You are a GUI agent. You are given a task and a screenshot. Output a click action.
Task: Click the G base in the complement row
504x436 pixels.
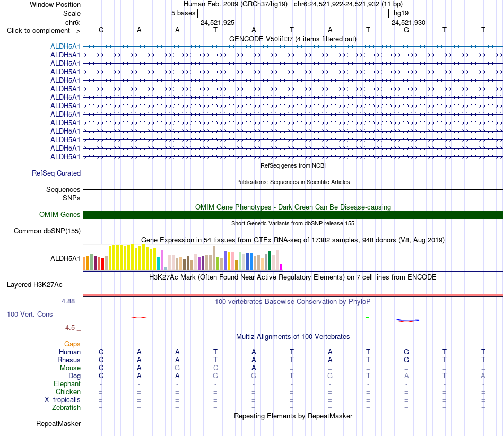406,30
